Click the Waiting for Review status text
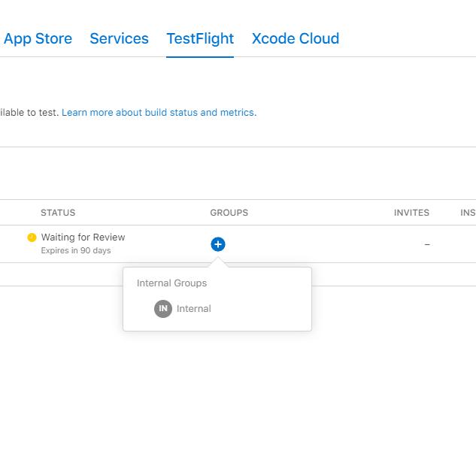 83,238
